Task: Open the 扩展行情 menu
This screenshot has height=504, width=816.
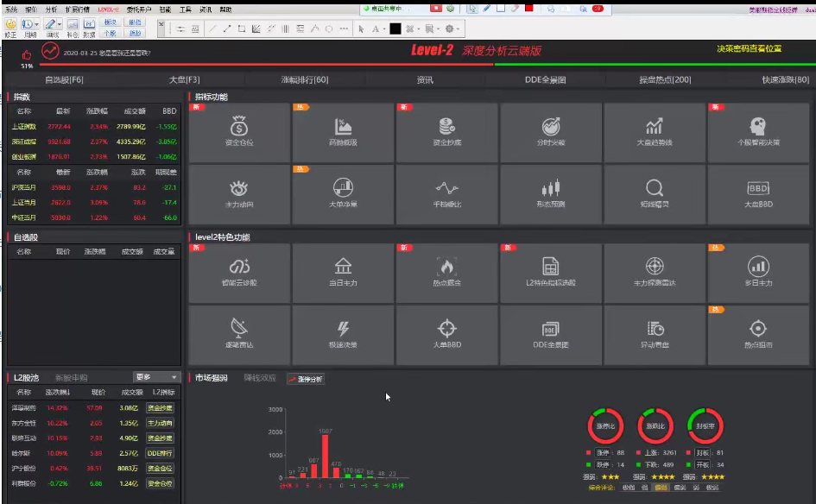Action: coord(78,9)
